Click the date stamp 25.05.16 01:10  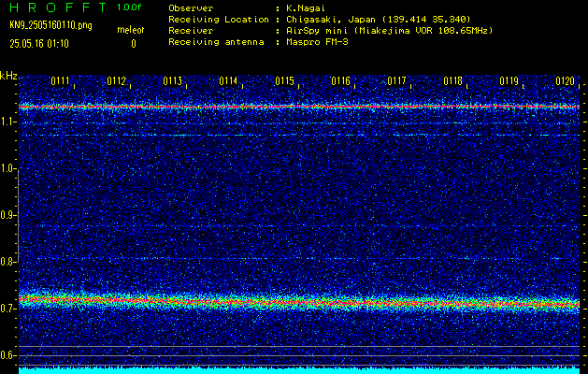[x=39, y=44]
